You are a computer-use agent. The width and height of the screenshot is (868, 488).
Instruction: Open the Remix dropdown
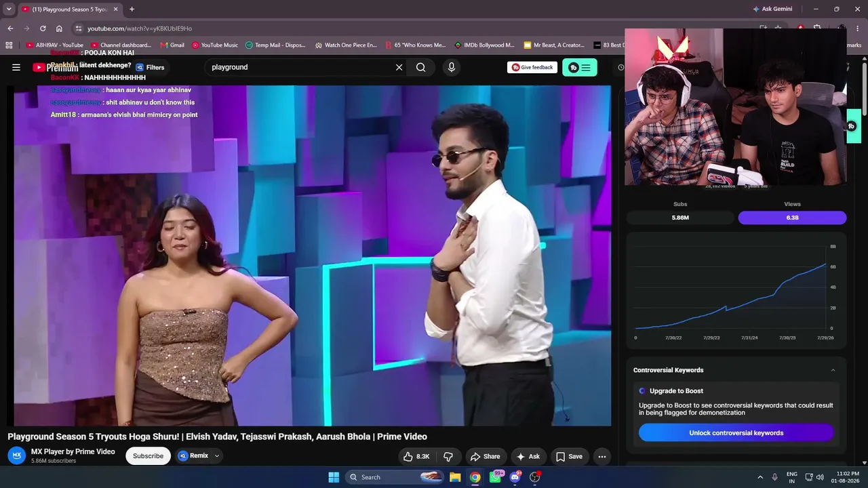[199, 456]
